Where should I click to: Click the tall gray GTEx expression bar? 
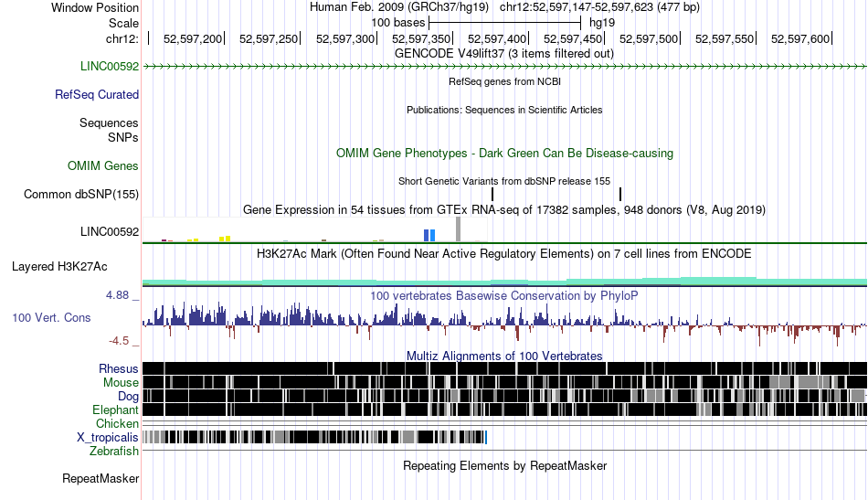click(x=458, y=229)
